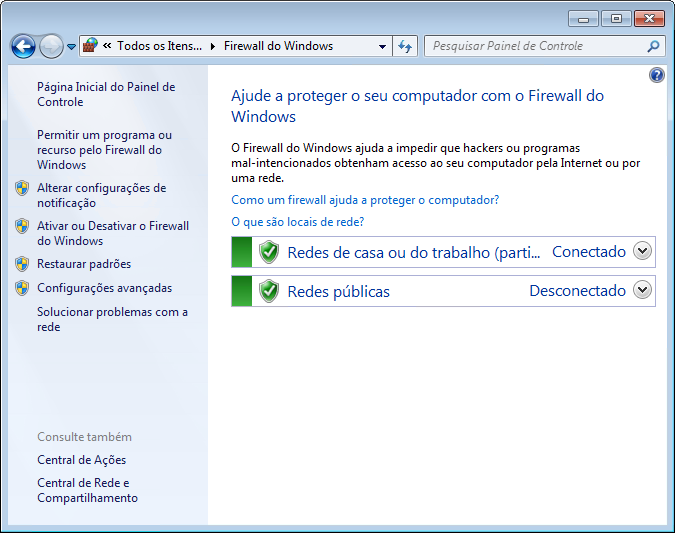Click green shield on Redes de casa row
Viewport: 675px width, 533px height.
click(269, 252)
